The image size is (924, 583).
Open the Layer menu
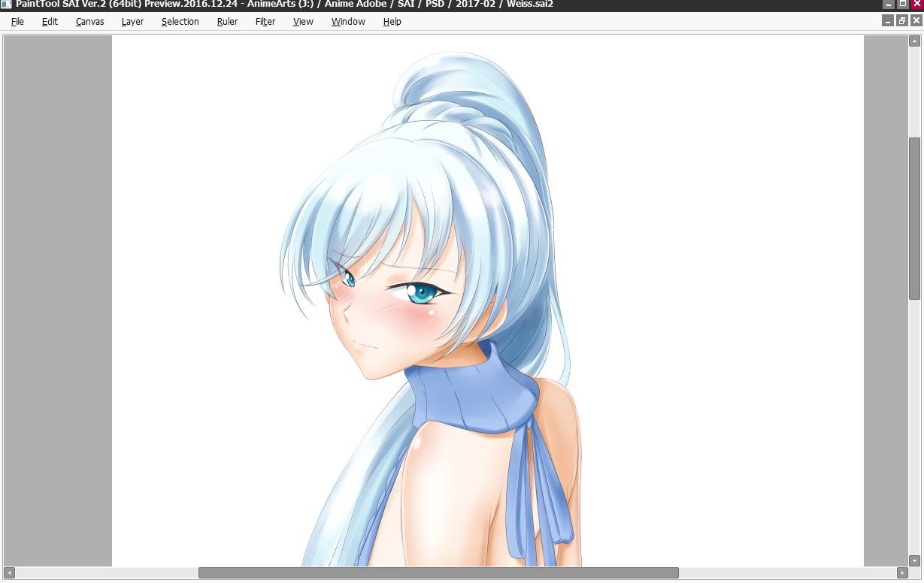pos(132,21)
